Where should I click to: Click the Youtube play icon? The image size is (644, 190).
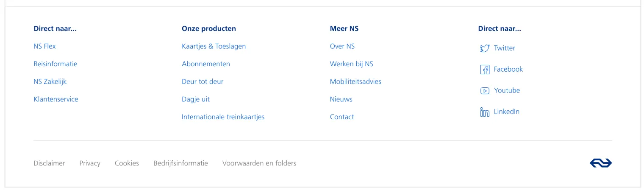click(484, 91)
